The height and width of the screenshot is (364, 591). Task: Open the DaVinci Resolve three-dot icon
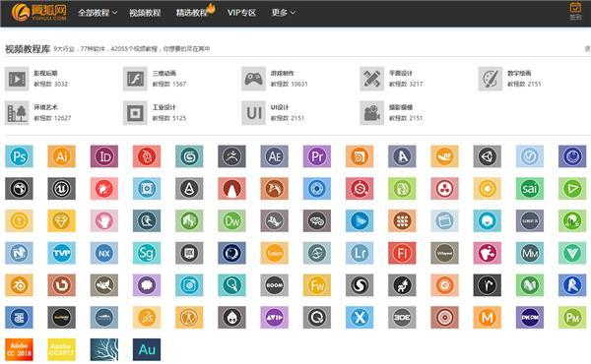[x=445, y=189]
